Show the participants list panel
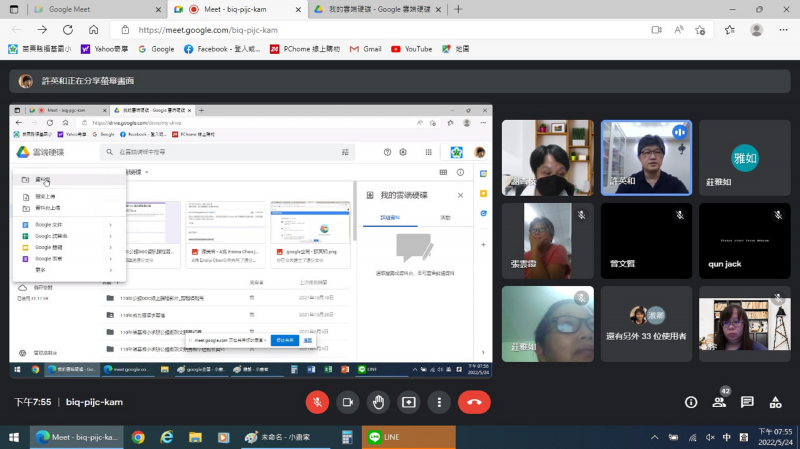Image resolution: width=800 pixels, height=449 pixels. tap(719, 402)
